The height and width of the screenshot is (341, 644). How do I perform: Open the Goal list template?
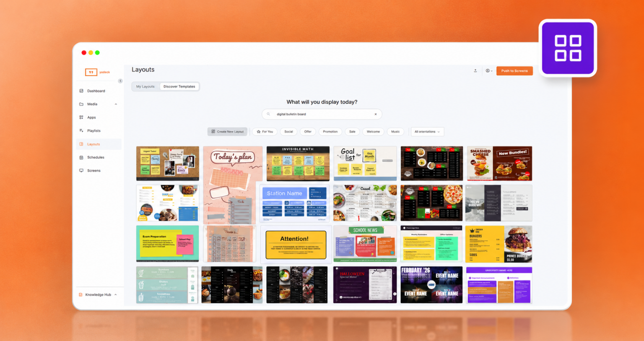(x=365, y=163)
